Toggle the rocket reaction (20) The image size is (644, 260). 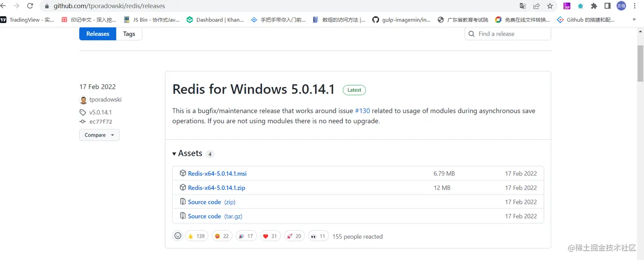coord(294,236)
